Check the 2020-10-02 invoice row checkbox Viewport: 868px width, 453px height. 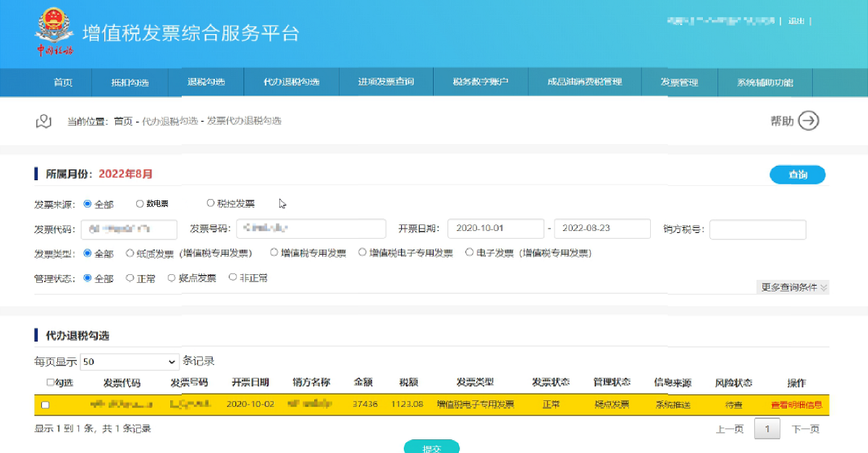click(x=46, y=405)
